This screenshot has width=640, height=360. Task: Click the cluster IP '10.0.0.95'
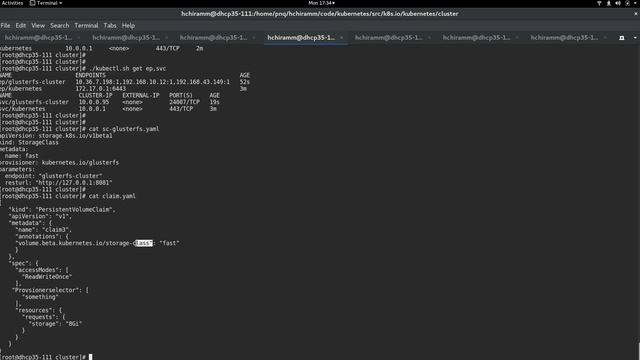(94, 102)
